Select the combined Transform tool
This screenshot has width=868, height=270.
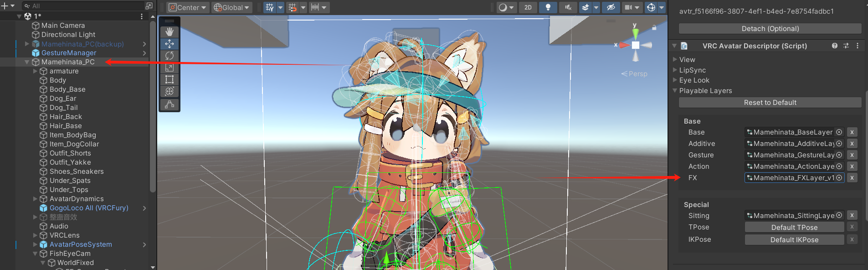coord(169,91)
